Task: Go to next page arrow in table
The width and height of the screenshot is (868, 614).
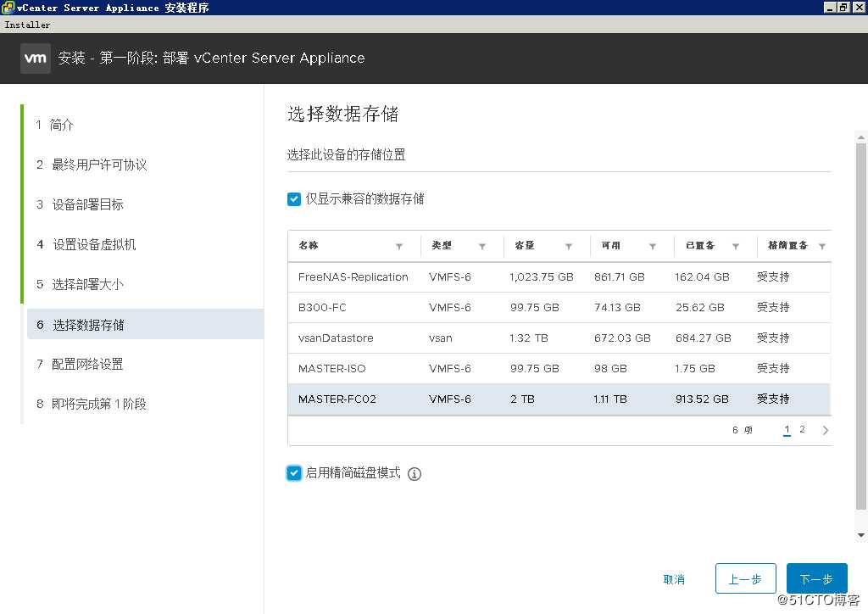Action: [x=826, y=430]
